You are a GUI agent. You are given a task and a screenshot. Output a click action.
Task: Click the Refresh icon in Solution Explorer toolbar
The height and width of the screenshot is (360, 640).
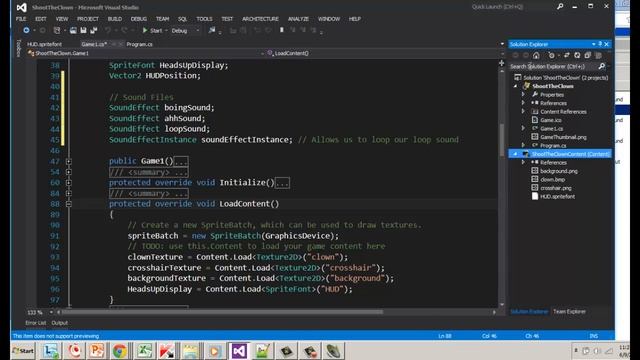[x=577, y=56]
